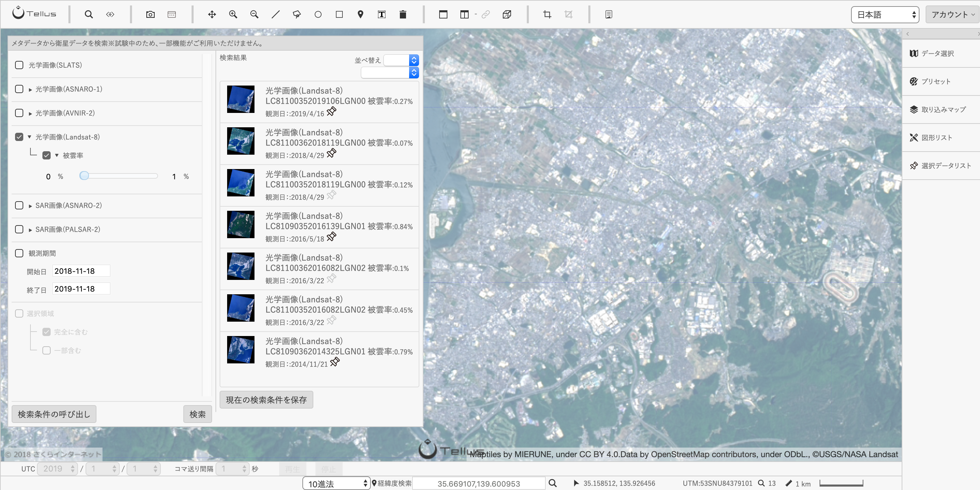980x490 pixels.
Task: Click the 終了日 date field
Action: click(x=81, y=289)
